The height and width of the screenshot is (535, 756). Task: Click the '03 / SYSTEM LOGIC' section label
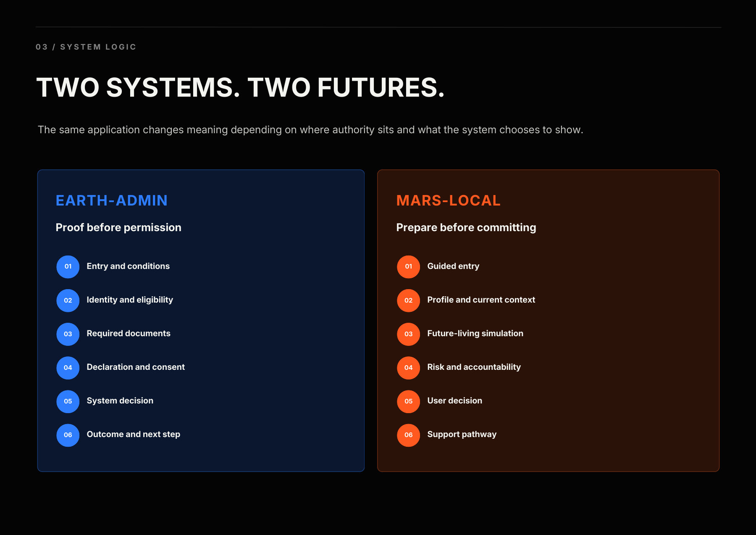click(86, 47)
